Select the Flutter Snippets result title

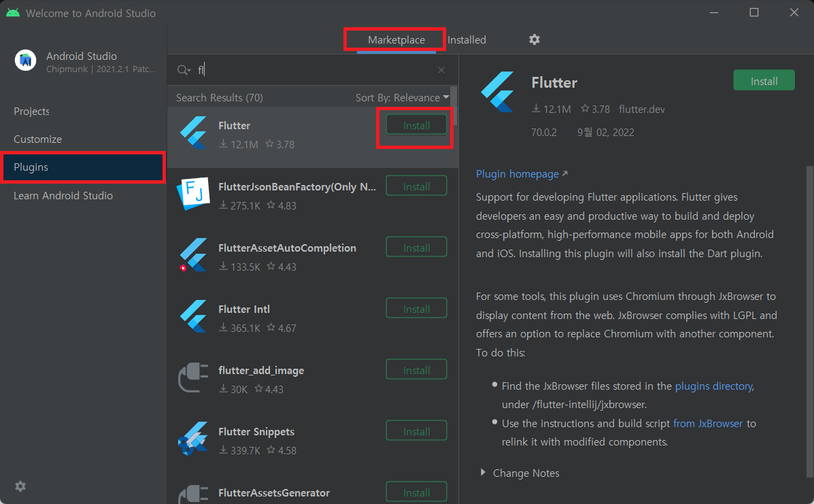(256, 432)
